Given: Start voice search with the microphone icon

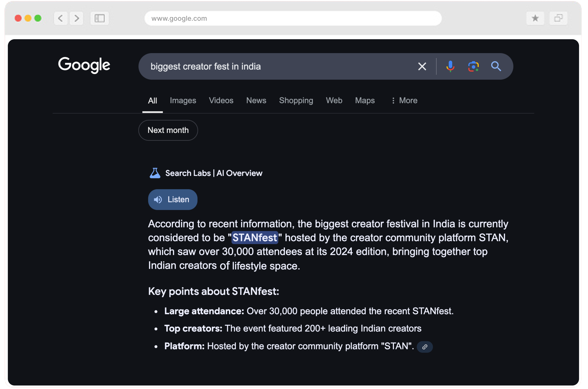Looking at the screenshot, I should (450, 67).
